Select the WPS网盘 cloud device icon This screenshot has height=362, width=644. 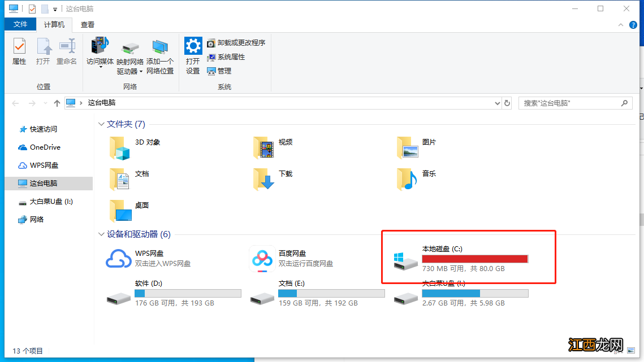pyautogui.click(x=119, y=259)
